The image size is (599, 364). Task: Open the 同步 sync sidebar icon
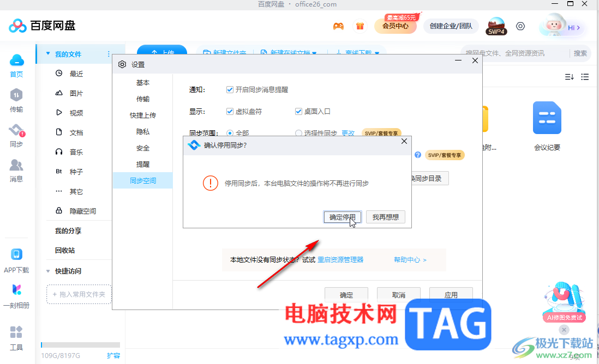16,130
